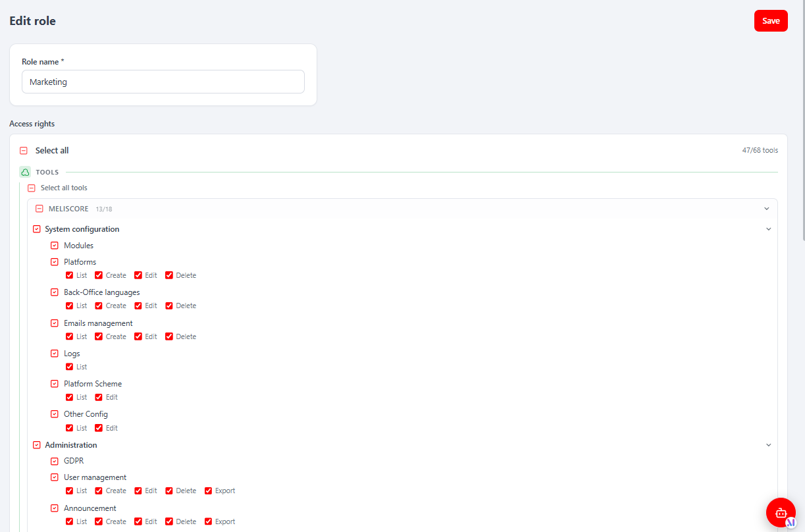Uncheck Edit under Platforms
The width and height of the screenshot is (805, 532).
[x=138, y=275]
